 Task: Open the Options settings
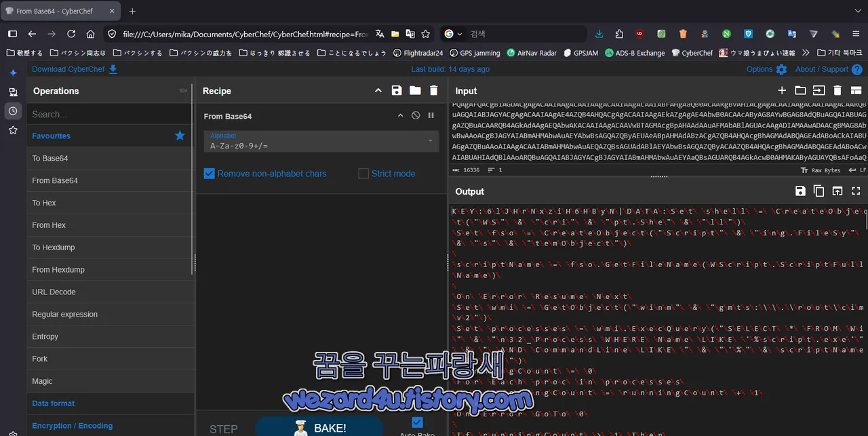tap(766, 69)
